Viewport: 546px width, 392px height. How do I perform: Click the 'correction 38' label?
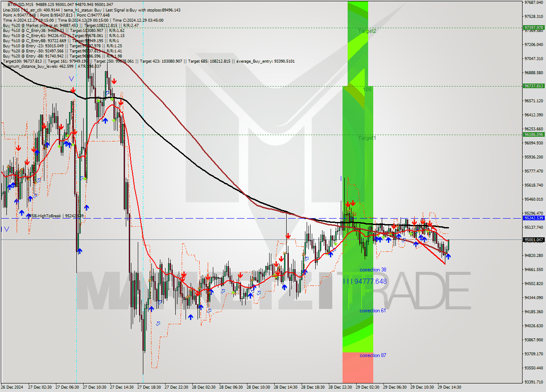click(373, 270)
